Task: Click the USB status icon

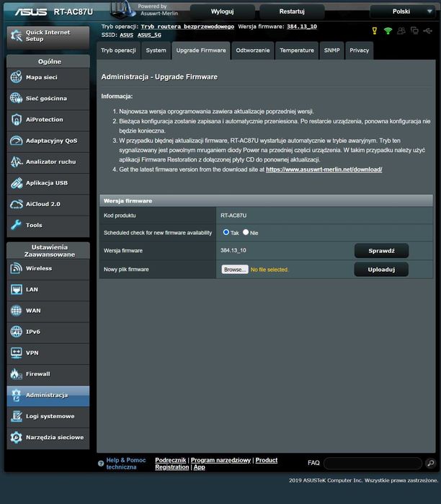Action: click(428, 30)
